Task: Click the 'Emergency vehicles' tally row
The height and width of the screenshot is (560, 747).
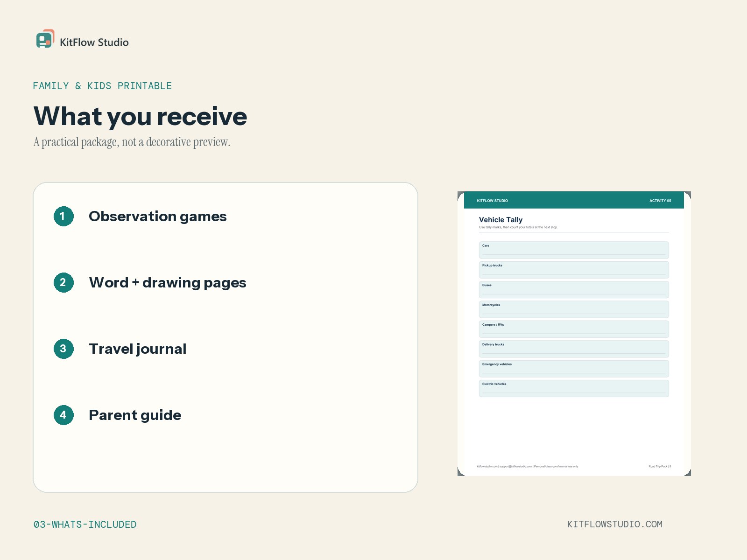Action: pyautogui.click(x=574, y=369)
